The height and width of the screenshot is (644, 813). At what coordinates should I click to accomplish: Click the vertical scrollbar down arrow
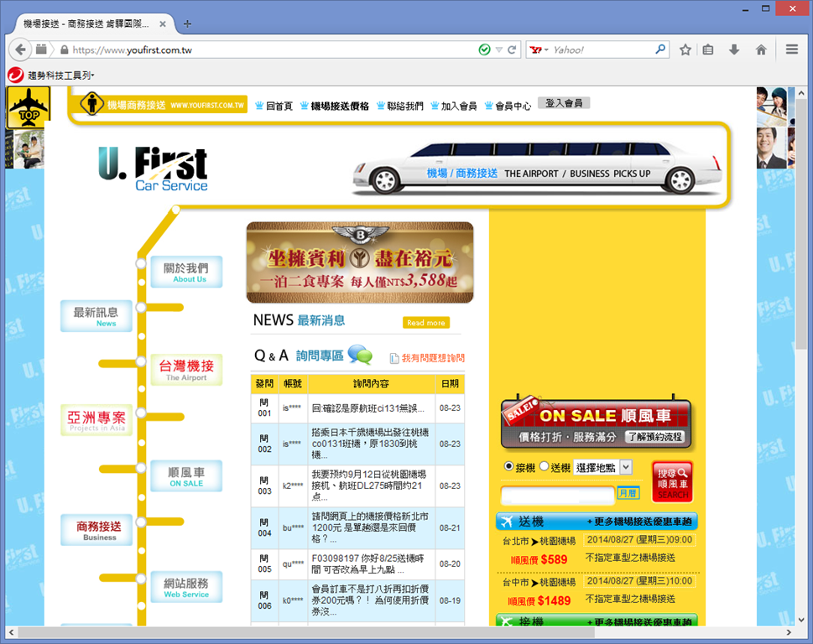click(x=801, y=620)
